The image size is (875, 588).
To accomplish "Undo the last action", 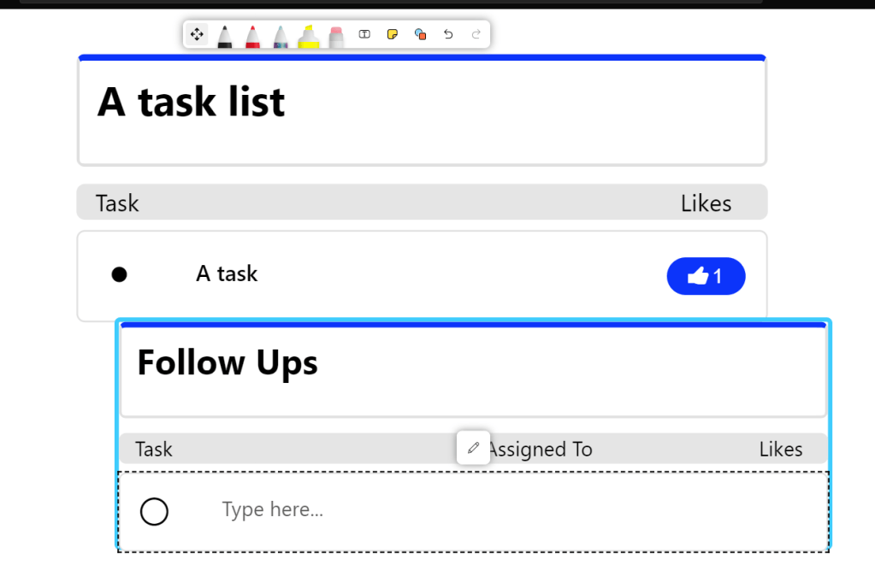I will [448, 34].
